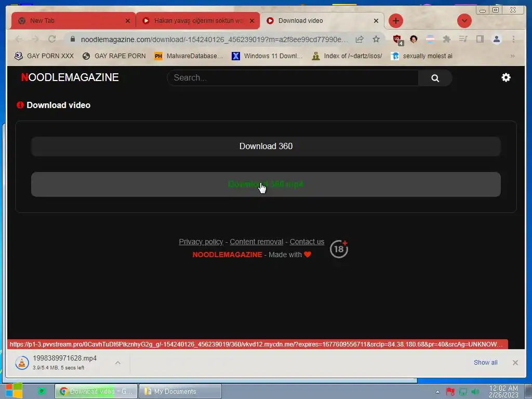Bookmark this page with the star icon
The height and width of the screenshot is (399, 532).
(376, 39)
